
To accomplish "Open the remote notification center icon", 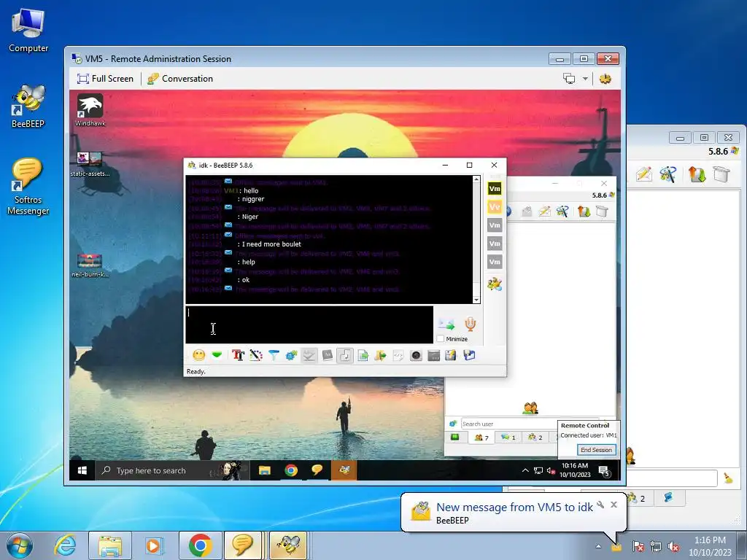I will pos(605,472).
